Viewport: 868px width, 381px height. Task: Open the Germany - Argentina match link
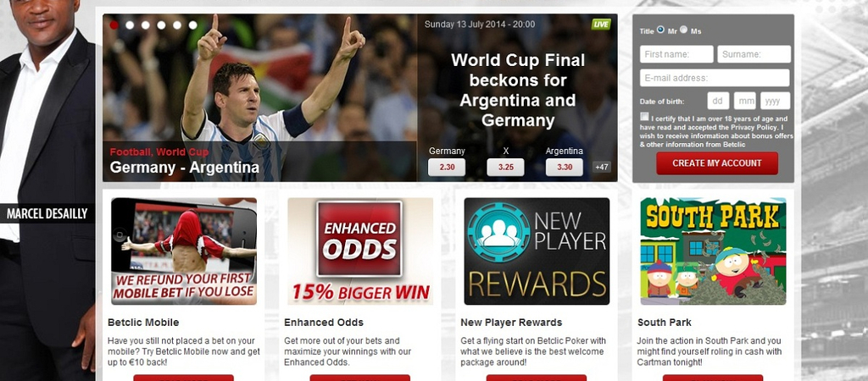tap(184, 167)
